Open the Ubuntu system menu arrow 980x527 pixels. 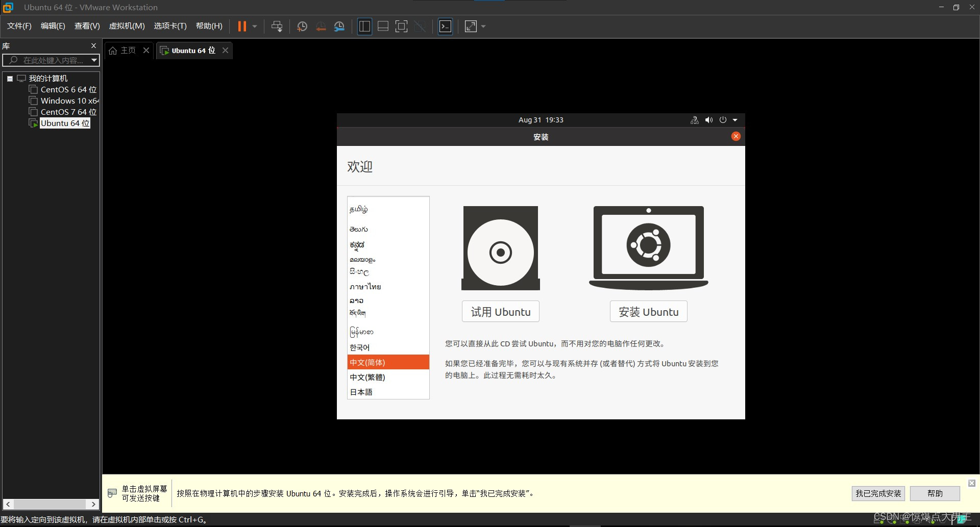pyautogui.click(x=735, y=120)
